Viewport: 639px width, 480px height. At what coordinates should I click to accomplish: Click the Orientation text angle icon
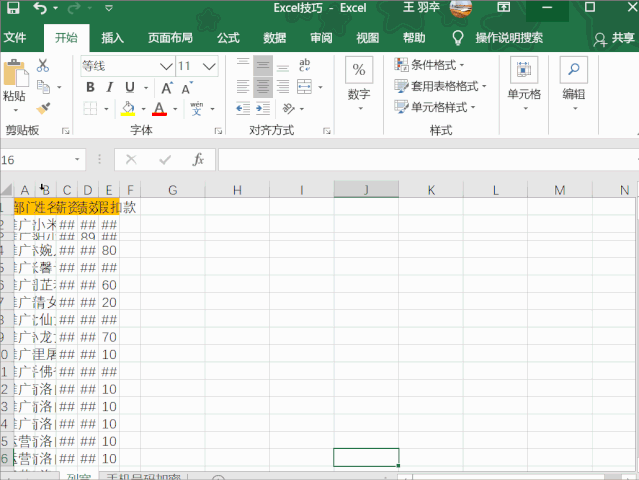[289, 108]
